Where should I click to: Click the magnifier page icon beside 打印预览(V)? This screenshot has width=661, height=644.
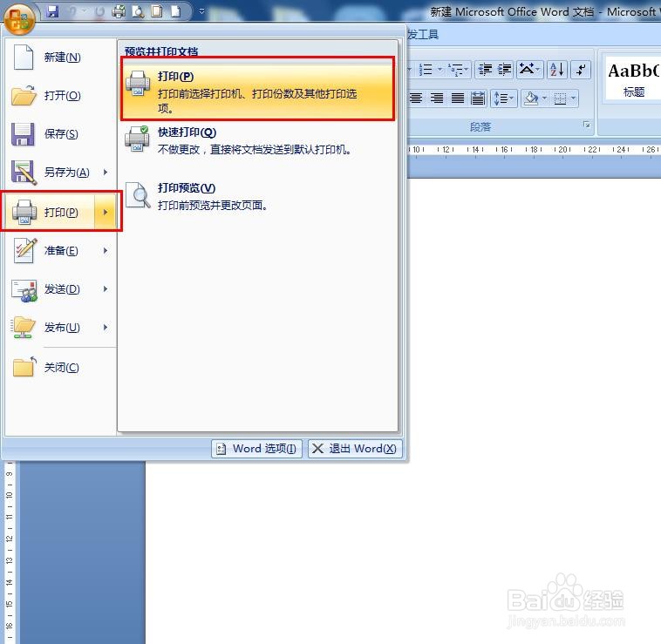138,195
